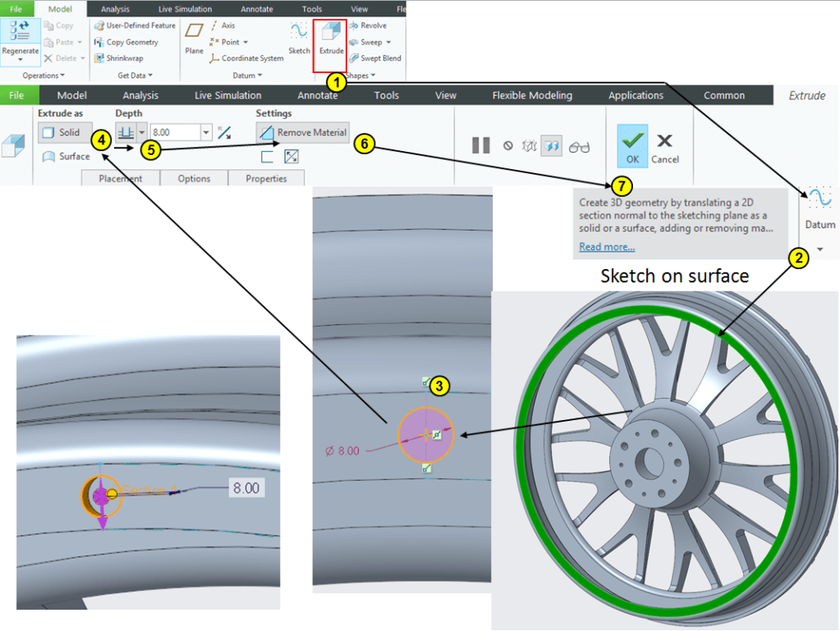Viewport: 840px width, 631px height.
Task: Create a datum Plane
Action: [x=194, y=39]
